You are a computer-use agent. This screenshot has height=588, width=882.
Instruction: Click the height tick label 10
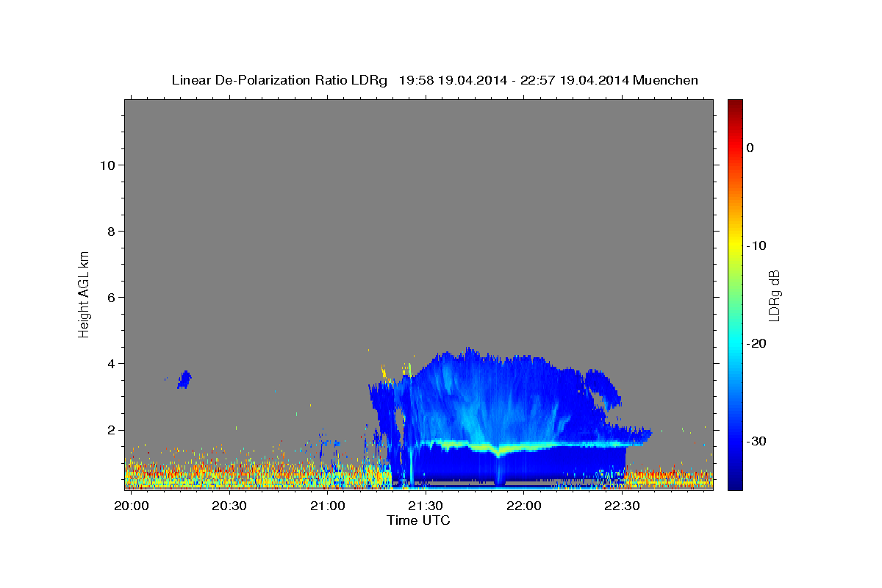(x=107, y=165)
